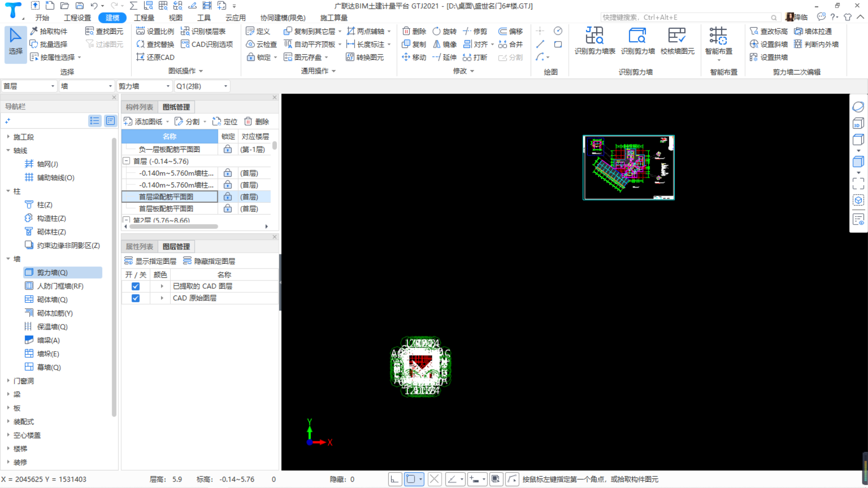Expand 门窗洞 tree node

click(8, 381)
